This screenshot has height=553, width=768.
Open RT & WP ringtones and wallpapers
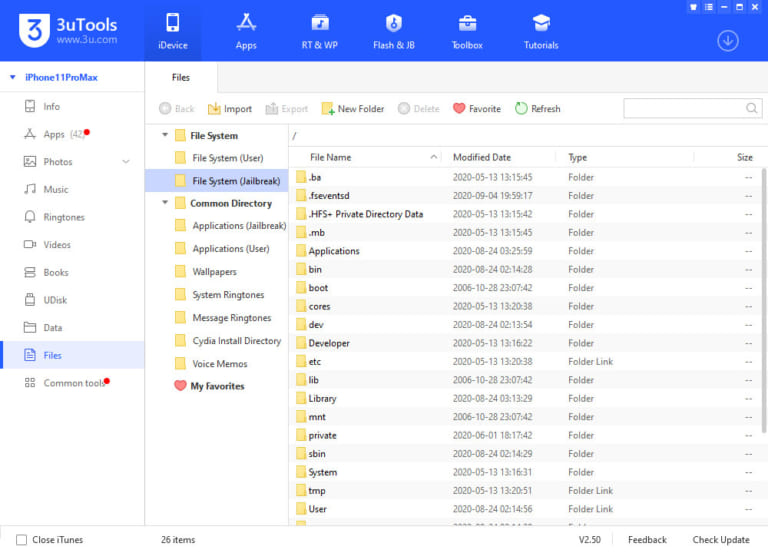[x=319, y=31]
